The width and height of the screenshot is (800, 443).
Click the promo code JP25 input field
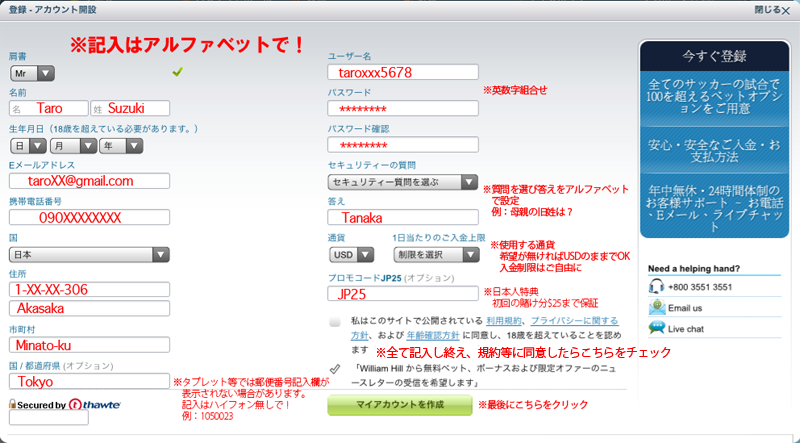pos(402,294)
